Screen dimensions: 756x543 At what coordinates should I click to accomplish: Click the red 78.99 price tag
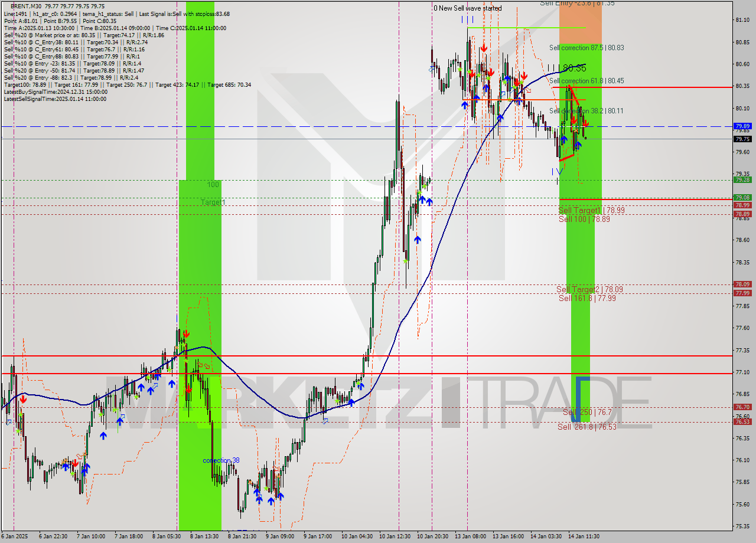click(x=742, y=205)
